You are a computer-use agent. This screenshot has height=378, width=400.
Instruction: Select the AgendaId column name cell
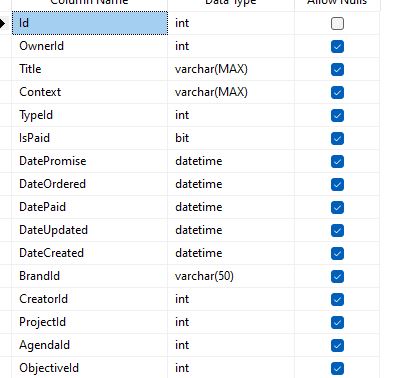(90, 345)
